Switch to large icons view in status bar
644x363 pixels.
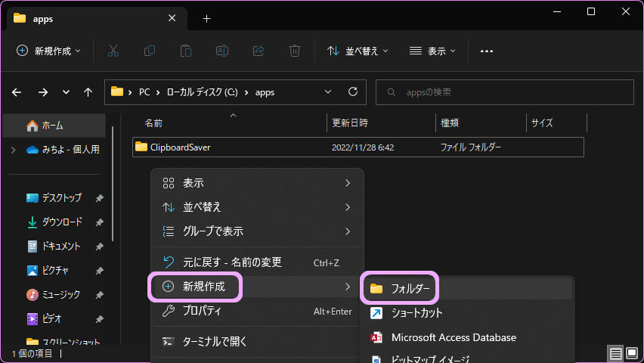[x=632, y=353]
